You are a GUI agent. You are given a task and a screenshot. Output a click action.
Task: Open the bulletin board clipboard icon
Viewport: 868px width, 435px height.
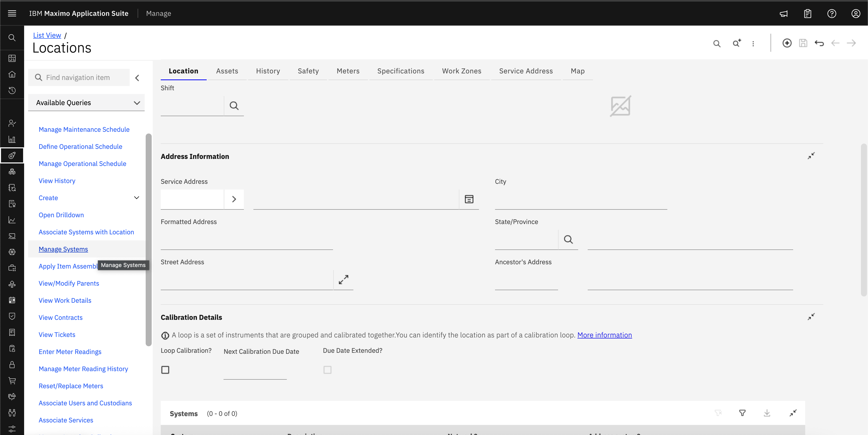[x=808, y=14]
